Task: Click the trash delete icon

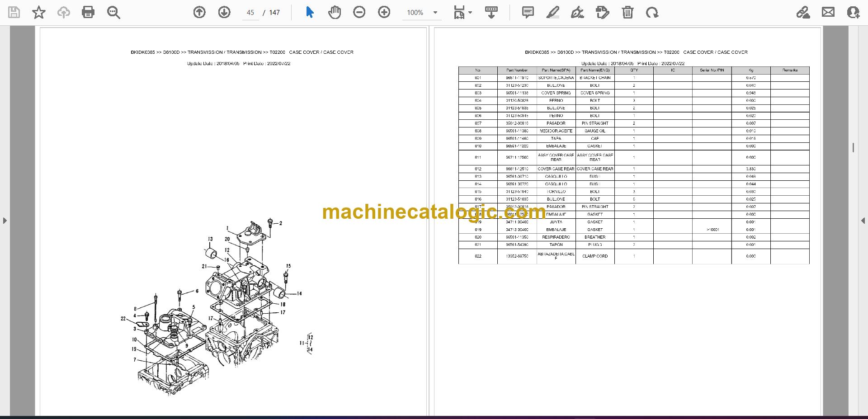Action: (x=627, y=12)
